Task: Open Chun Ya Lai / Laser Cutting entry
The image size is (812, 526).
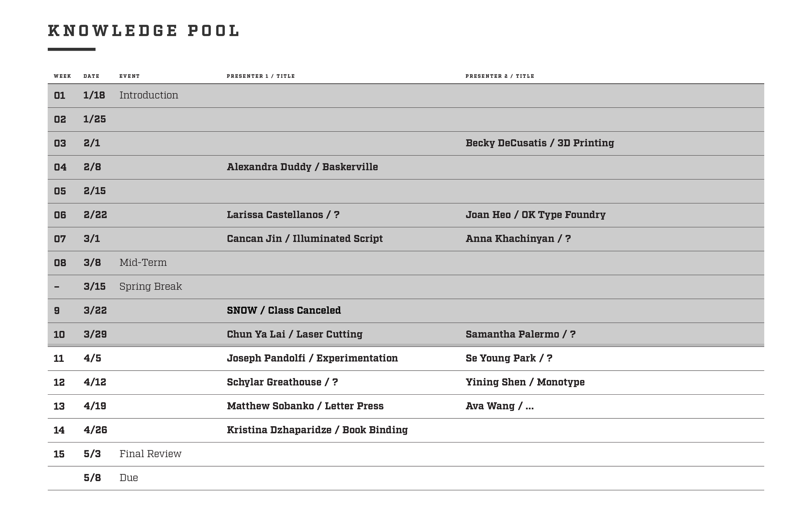Action: 295,335
